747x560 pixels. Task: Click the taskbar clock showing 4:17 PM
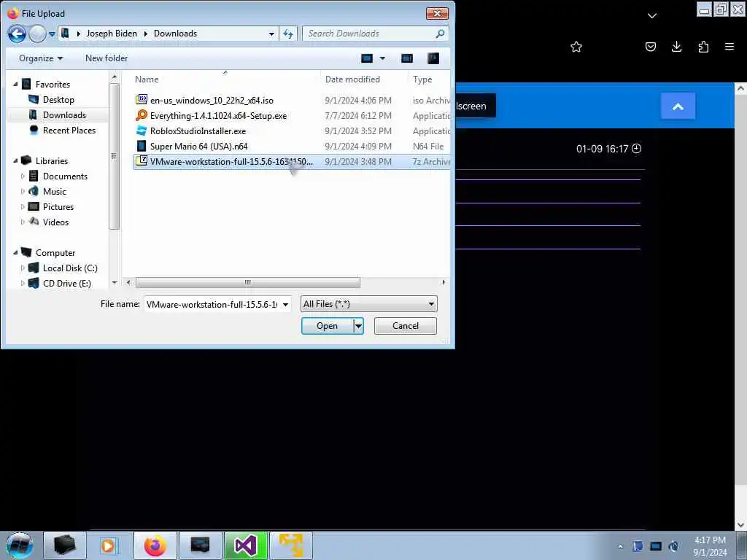click(710, 546)
